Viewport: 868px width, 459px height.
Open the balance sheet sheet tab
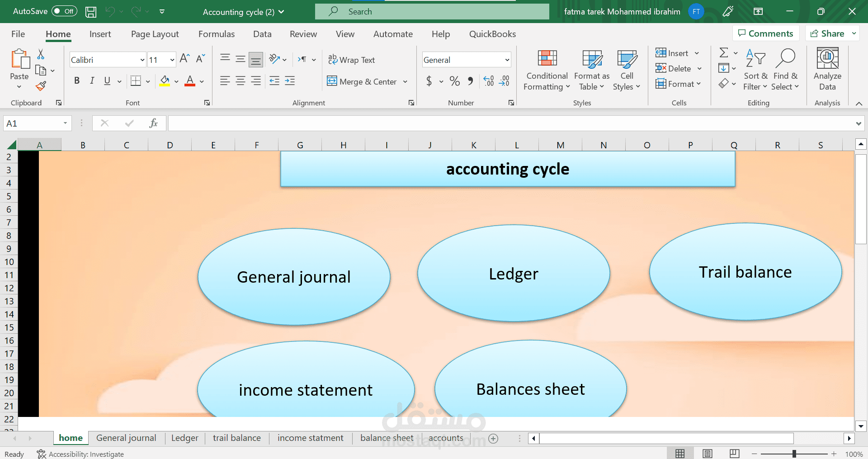point(387,438)
